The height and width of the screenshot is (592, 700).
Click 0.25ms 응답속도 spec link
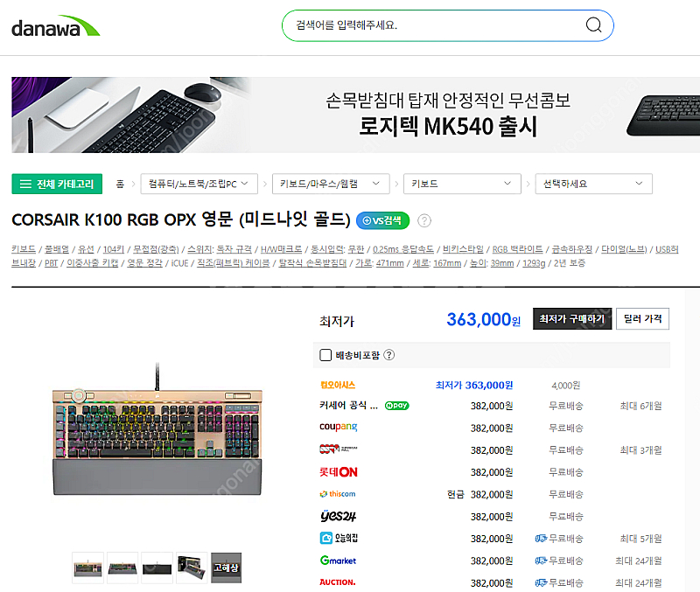point(403,249)
